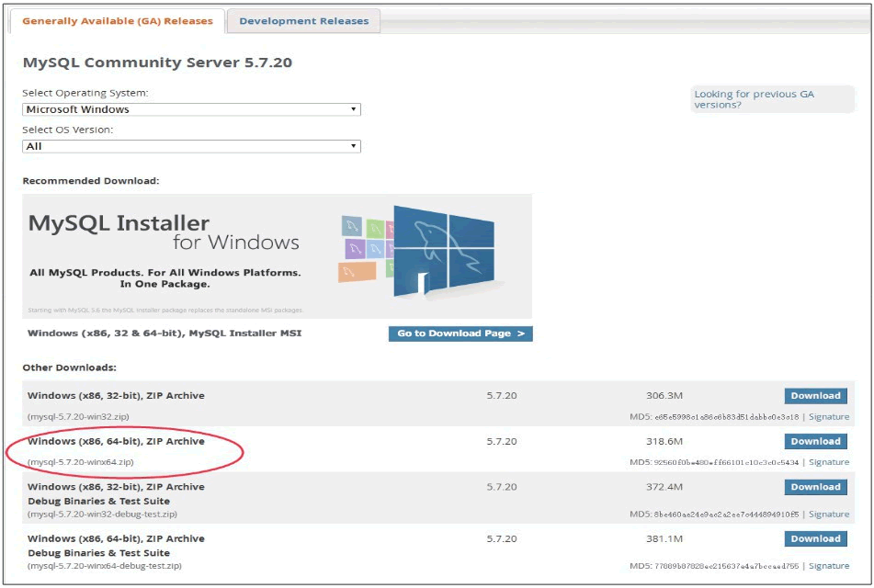Click the orange product tile icon in banner
This screenshot has width=874, height=588.
358,271
